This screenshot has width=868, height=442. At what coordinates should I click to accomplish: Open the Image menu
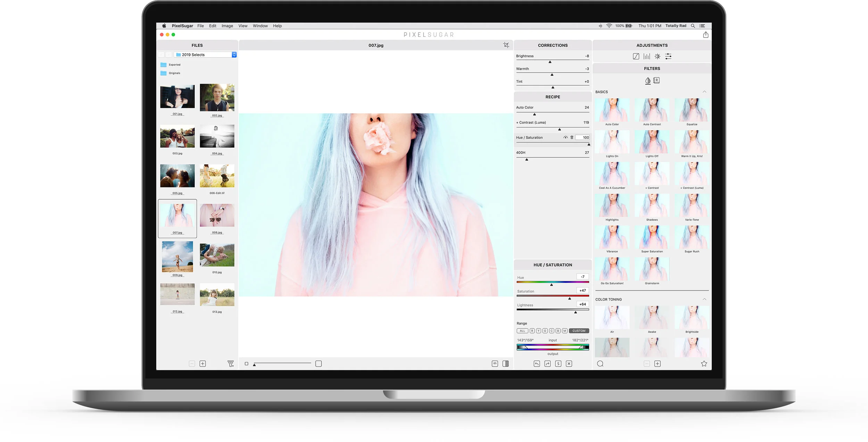[227, 26]
